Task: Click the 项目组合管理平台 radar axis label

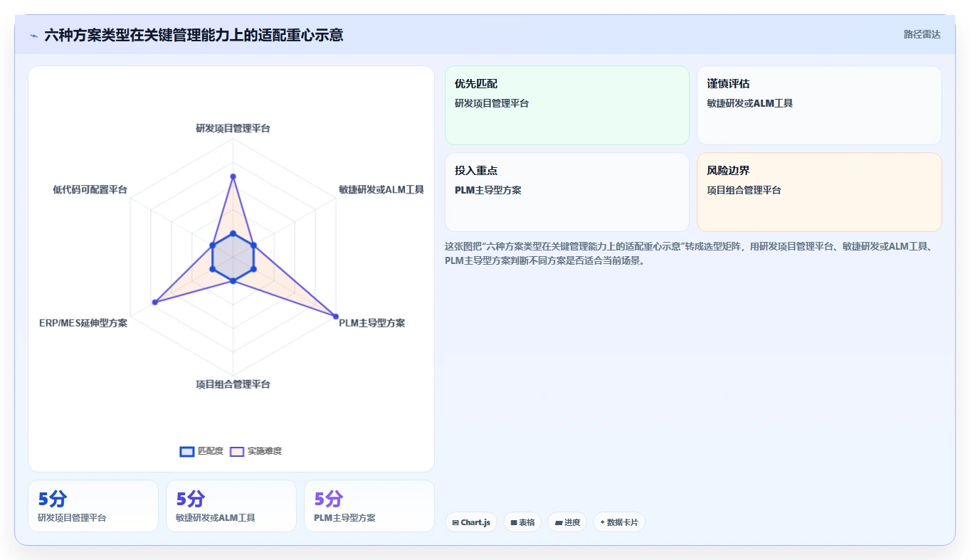Action: click(x=233, y=384)
